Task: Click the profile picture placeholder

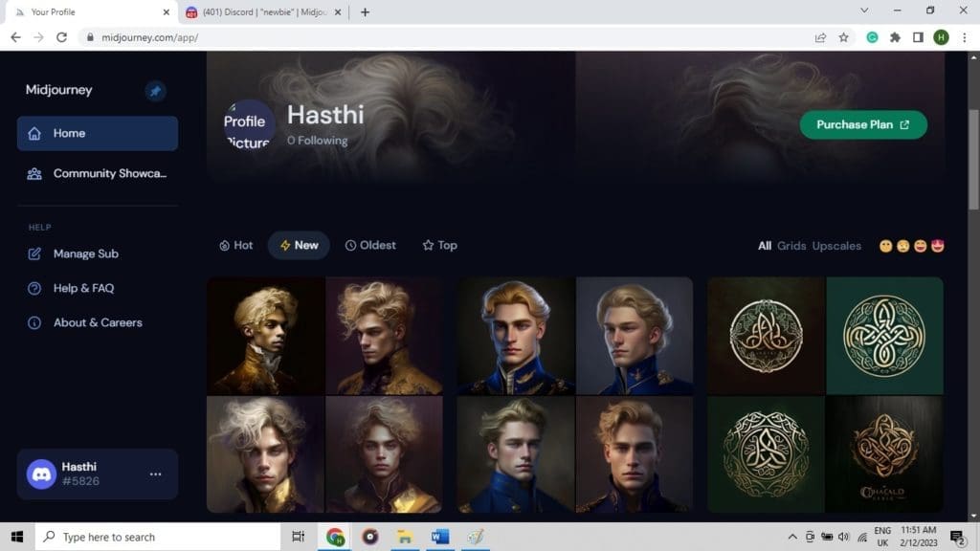Action: click(x=249, y=125)
